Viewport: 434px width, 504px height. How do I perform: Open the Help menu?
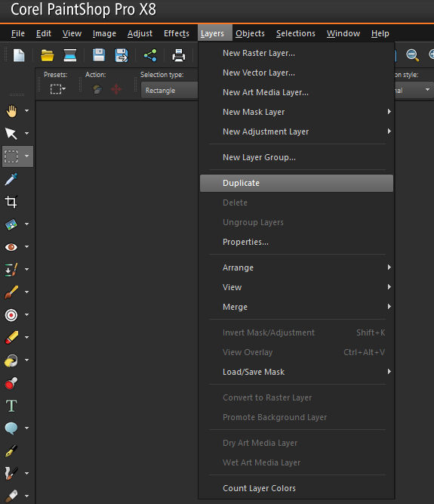pyautogui.click(x=380, y=33)
